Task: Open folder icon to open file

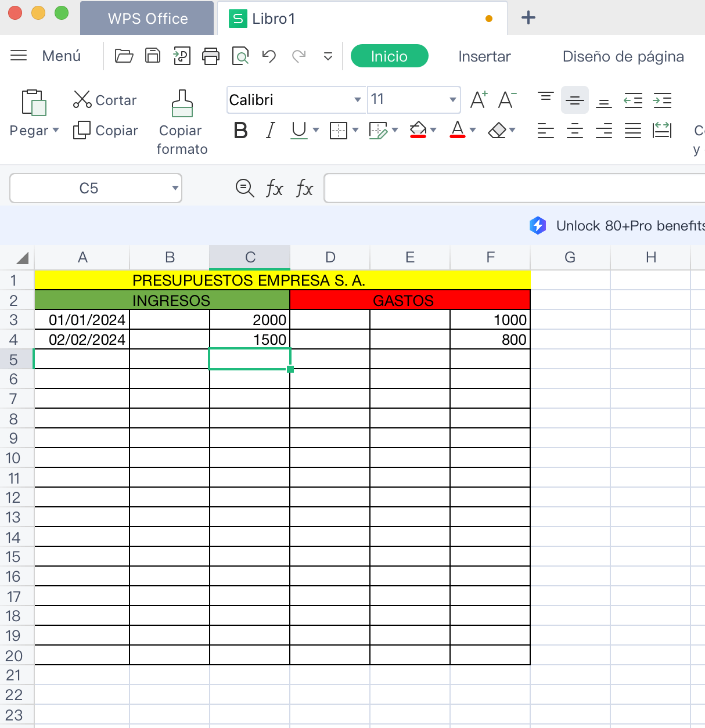Action: pos(124,56)
